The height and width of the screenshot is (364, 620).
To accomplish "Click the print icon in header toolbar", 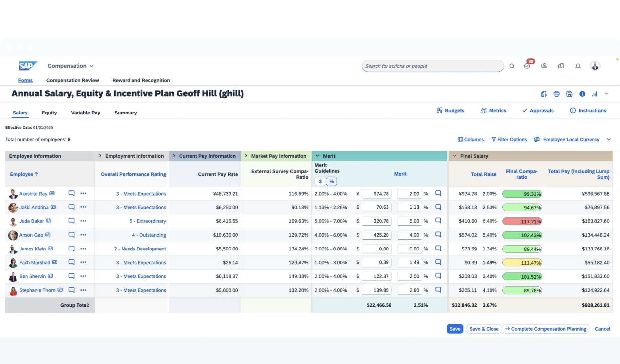I will (556, 94).
